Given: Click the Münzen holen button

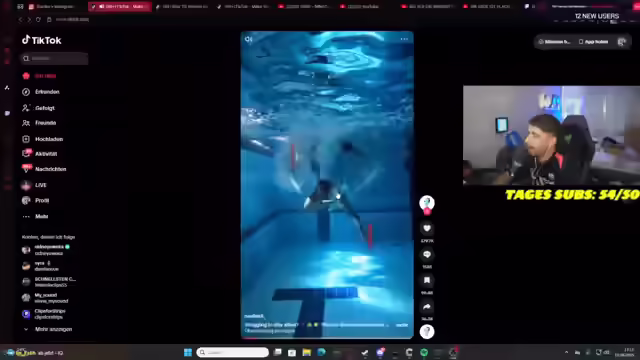Looking at the screenshot, I should tap(554, 42).
